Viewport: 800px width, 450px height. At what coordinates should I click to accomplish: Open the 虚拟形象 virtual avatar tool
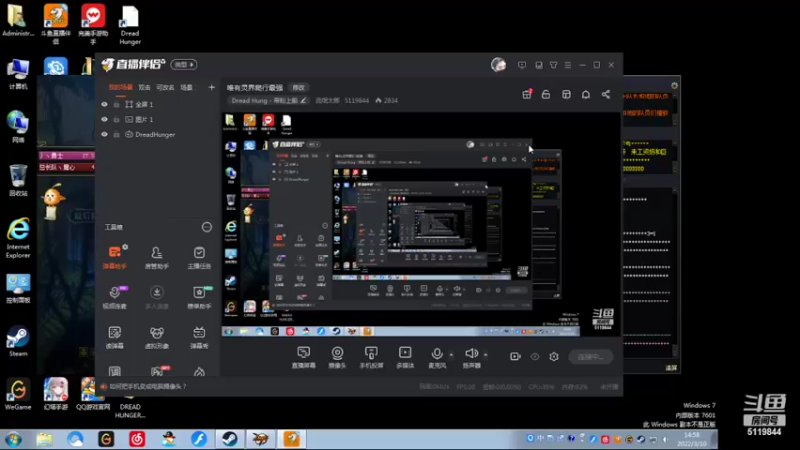pos(157,337)
